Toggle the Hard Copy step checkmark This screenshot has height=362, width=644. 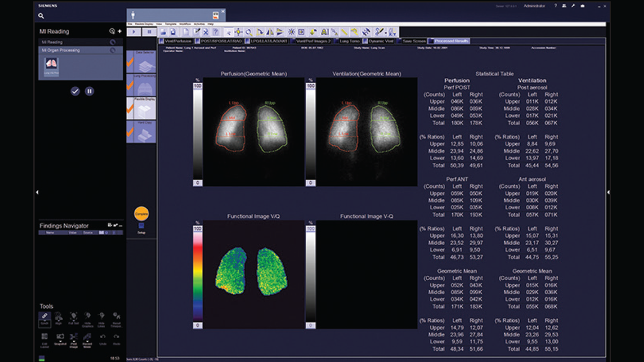[130, 133]
